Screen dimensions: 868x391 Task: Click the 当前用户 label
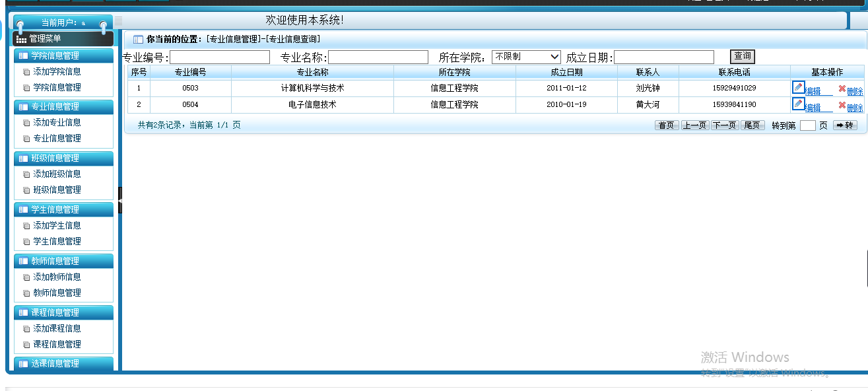[x=59, y=23]
